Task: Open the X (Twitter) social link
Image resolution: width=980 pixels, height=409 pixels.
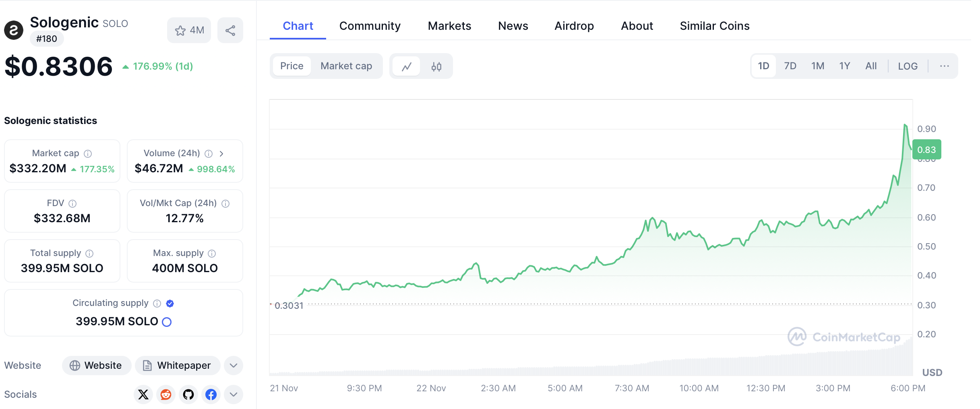Action: [143, 395]
